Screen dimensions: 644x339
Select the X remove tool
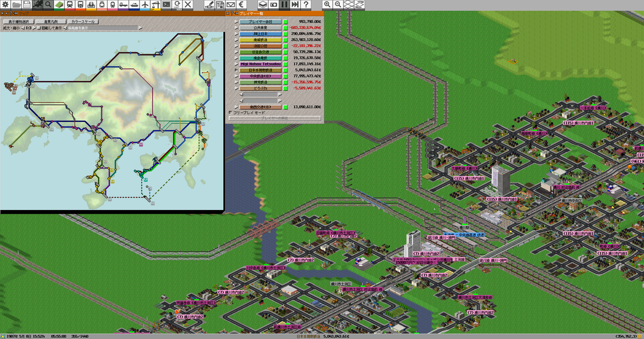[x=187, y=5]
